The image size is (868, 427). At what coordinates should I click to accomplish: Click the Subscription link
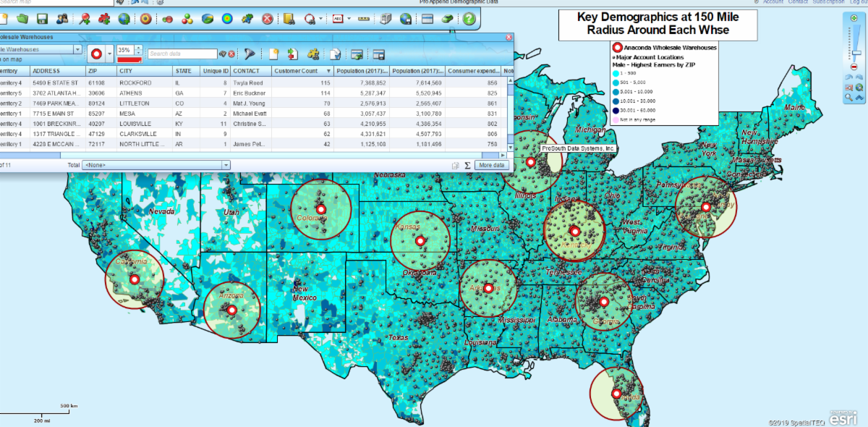point(828,2)
